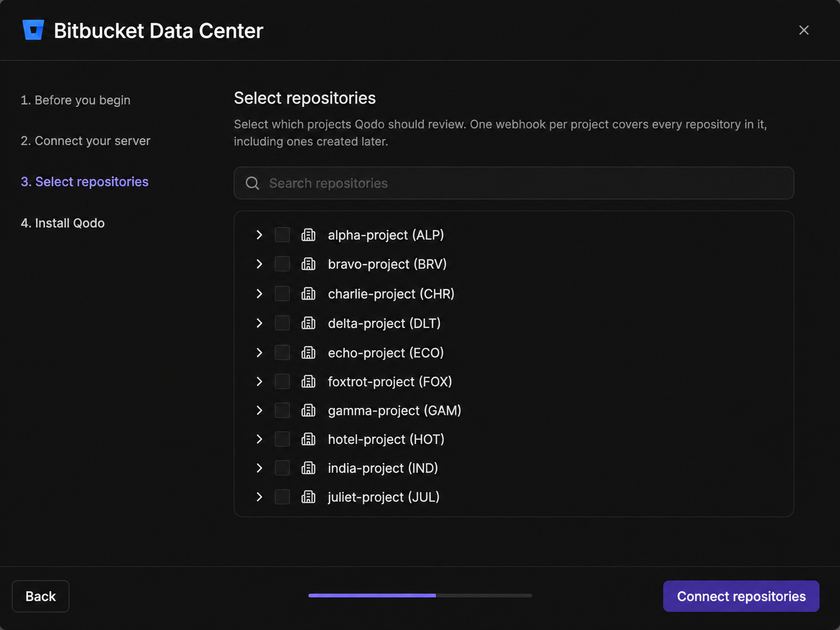Click the Select repositories heading
The height and width of the screenshot is (630, 840).
(x=305, y=98)
